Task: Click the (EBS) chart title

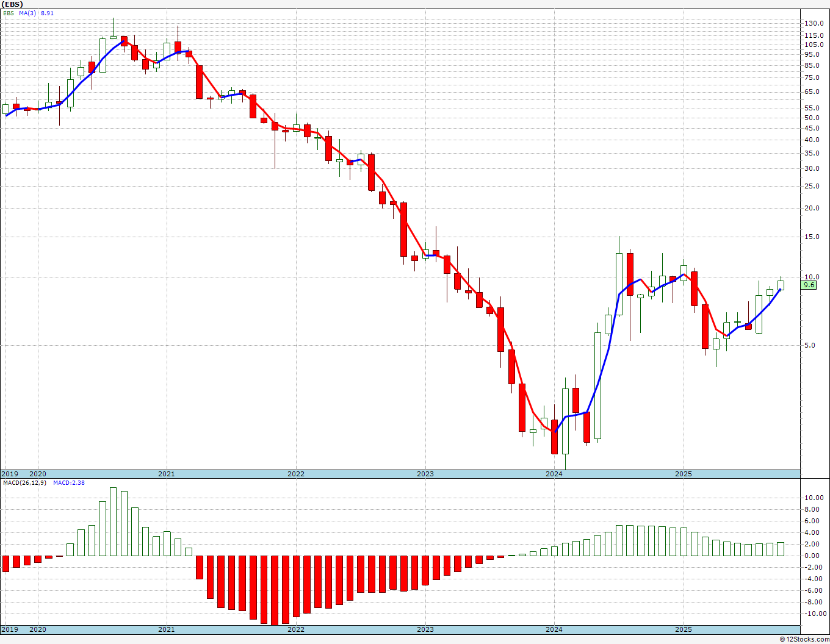Action: 12,4
